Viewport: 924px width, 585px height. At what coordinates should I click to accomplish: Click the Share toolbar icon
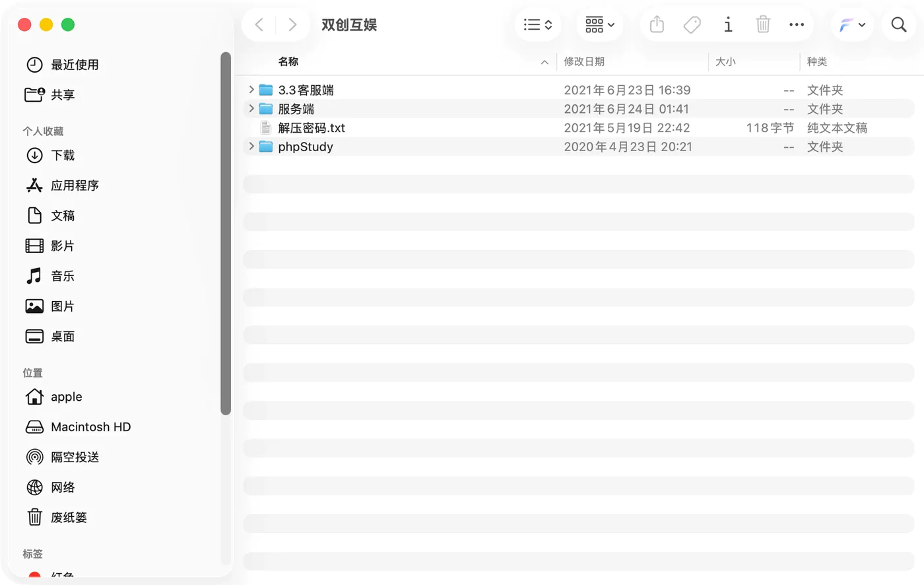tap(657, 25)
